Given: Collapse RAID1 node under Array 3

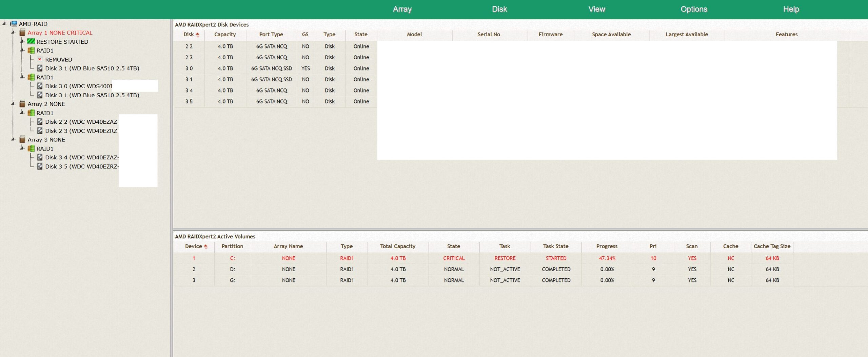Looking at the screenshot, I should (22, 148).
